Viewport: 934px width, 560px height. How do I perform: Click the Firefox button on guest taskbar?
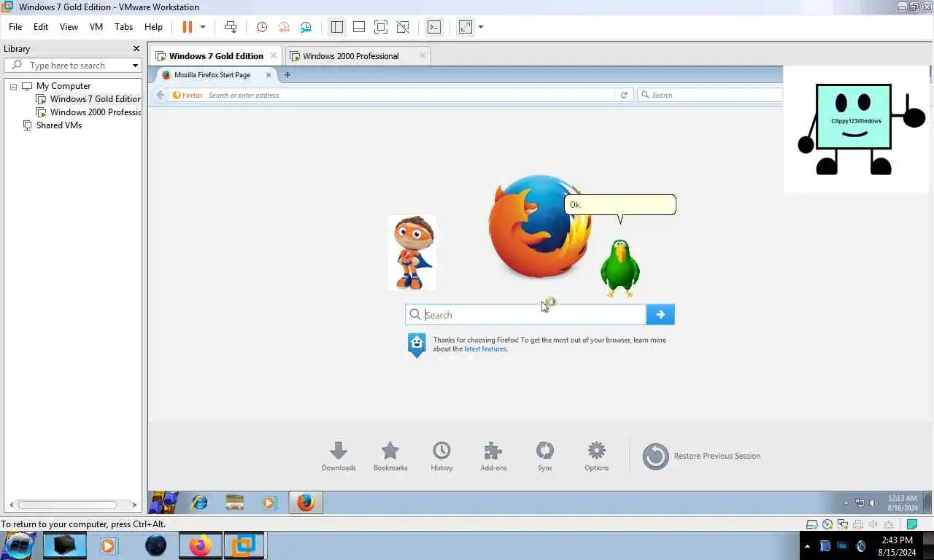coord(306,502)
